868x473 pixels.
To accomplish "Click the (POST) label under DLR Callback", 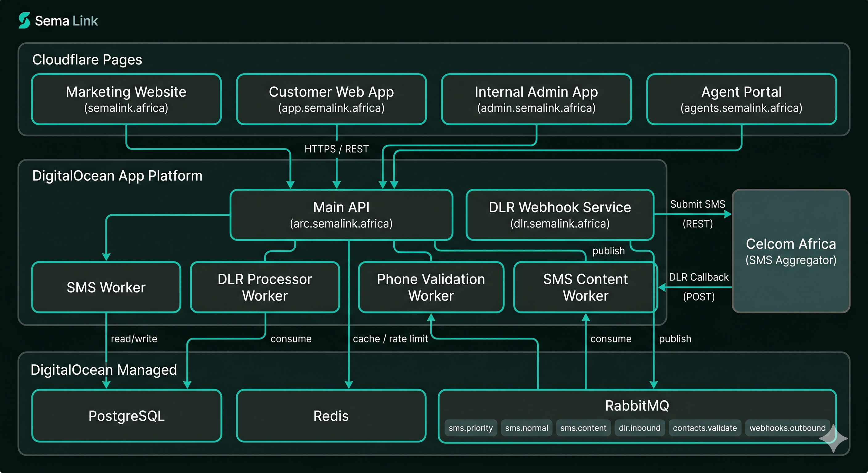I will (x=698, y=297).
